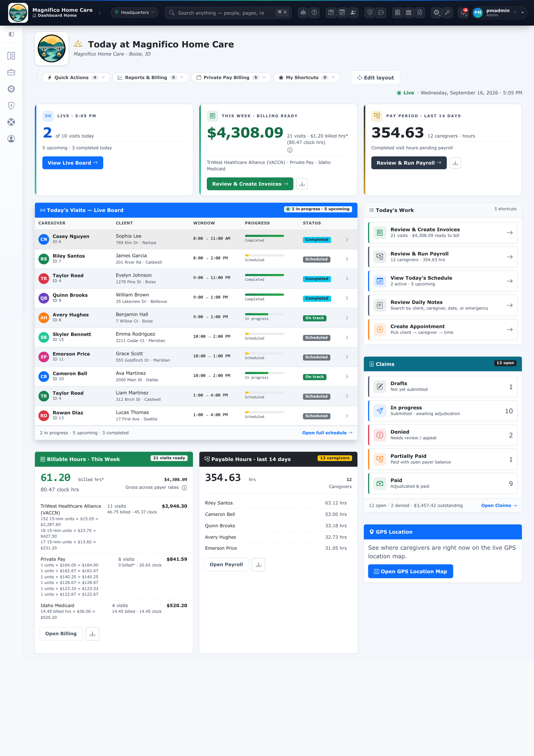The height and width of the screenshot is (756, 534).
Task: Open the settings gear in top bar
Action: click(x=436, y=13)
